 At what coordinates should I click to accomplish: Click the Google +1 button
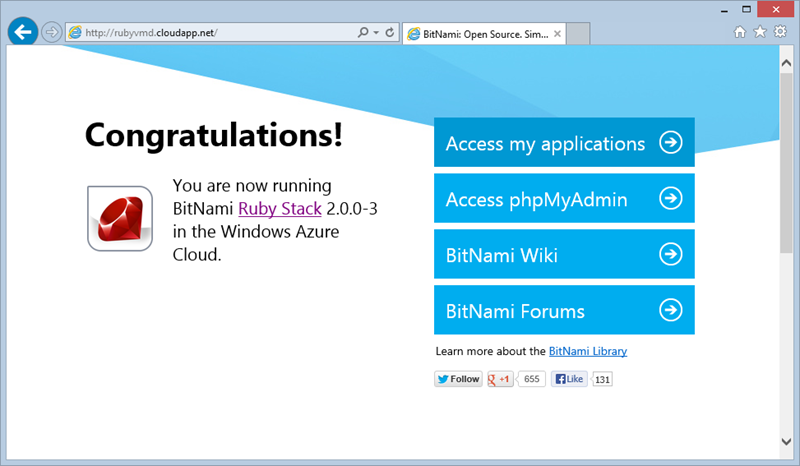point(500,379)
